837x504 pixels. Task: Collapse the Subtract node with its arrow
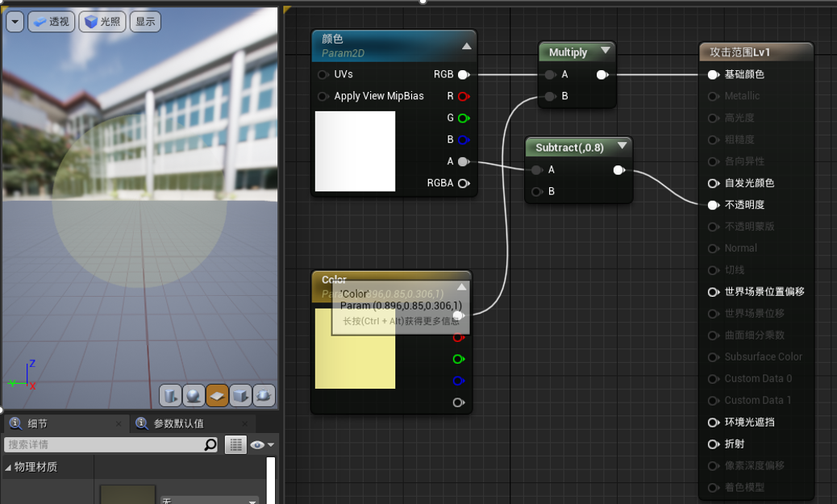pos(622,147)
